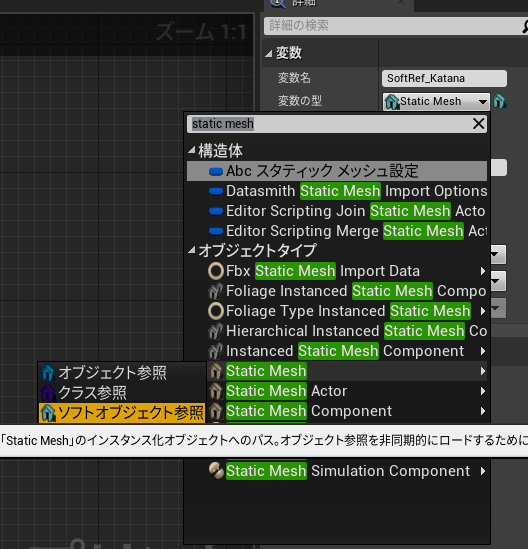Click icon of Static Mesh Actor row
This screenshot has width=528, height=549.
tap(216, 391)
